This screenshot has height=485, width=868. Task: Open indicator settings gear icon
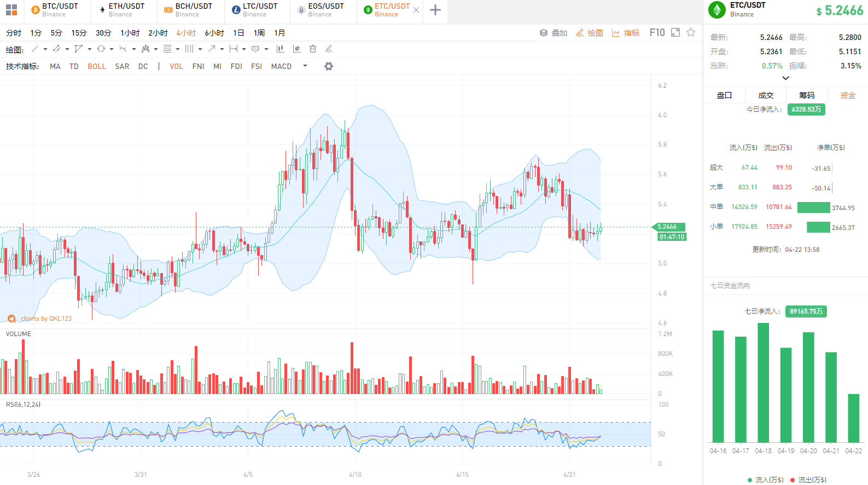point(329,66)
